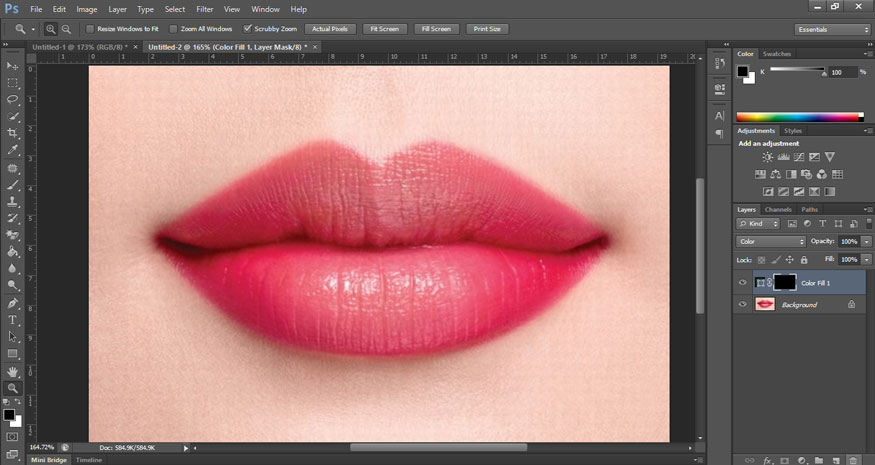Enable Zoom All Windows checkbox

click(173, 29)
